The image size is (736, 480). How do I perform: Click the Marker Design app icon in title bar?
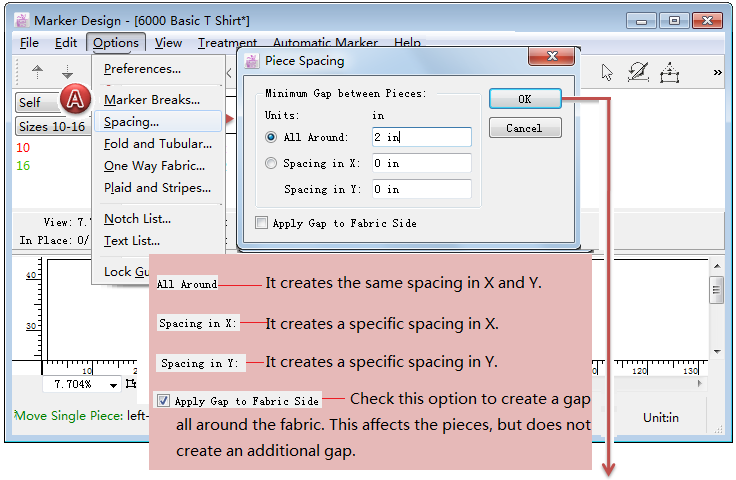[x=20, y=20]
